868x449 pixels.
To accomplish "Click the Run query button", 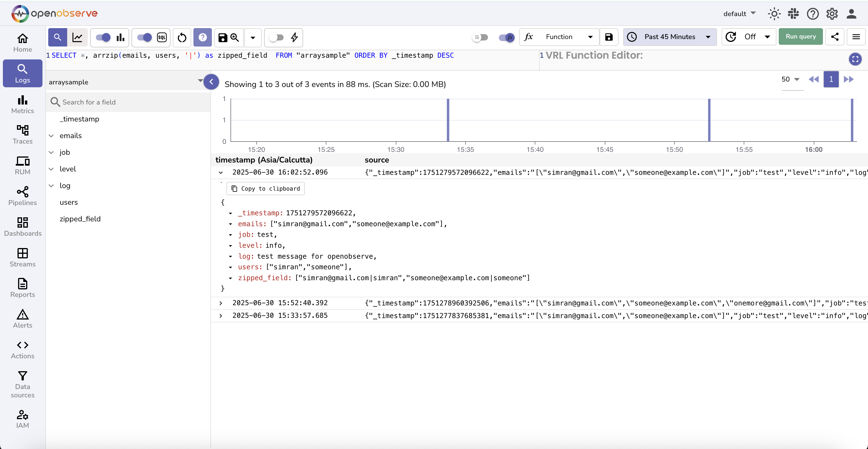I will 800,37.
